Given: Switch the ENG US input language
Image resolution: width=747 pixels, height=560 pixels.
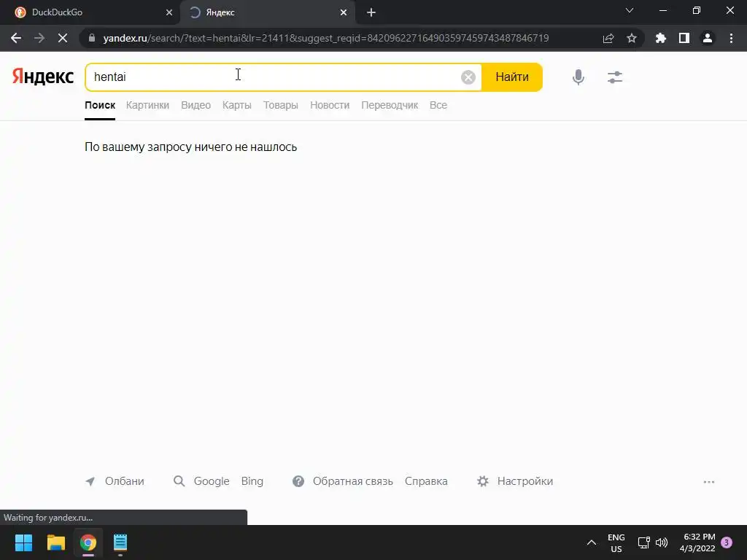Looking at the screenshot, I should [x=616, y=542].
